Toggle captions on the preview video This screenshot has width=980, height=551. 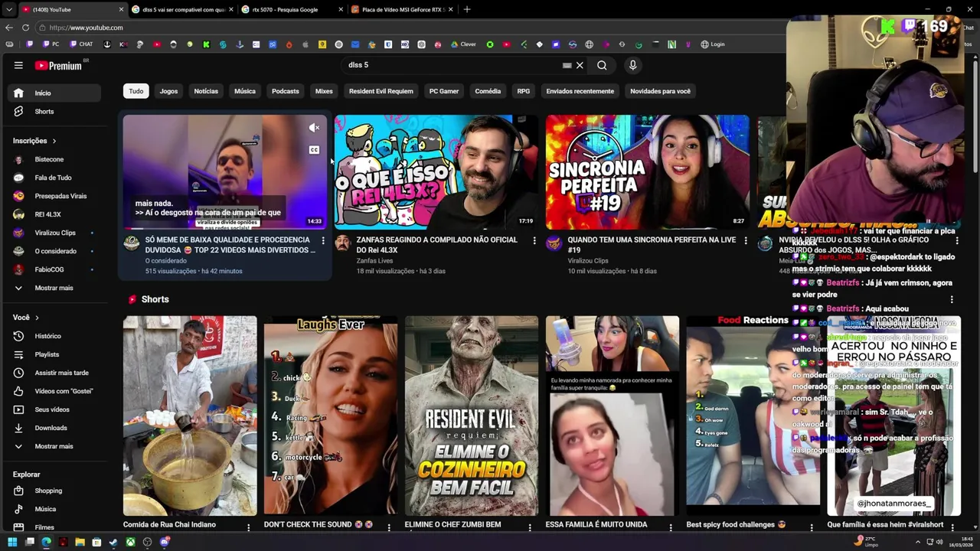pyautogui.click(x=314, y=150)
